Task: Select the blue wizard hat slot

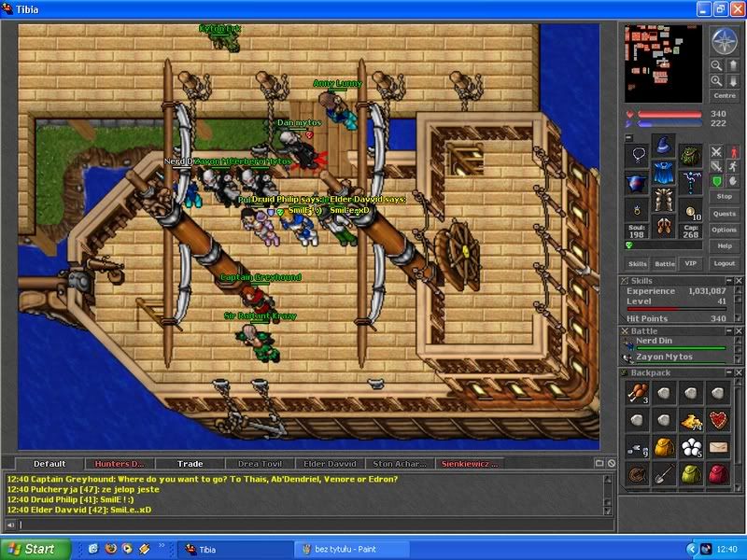Action: coord(663,146)
